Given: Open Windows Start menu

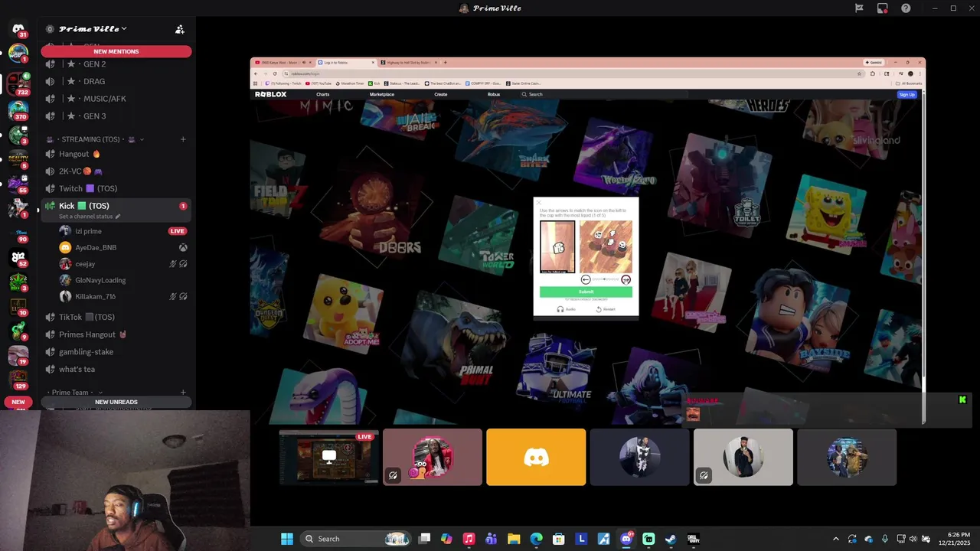Looking at the screenshot, I should click(287, 539).
